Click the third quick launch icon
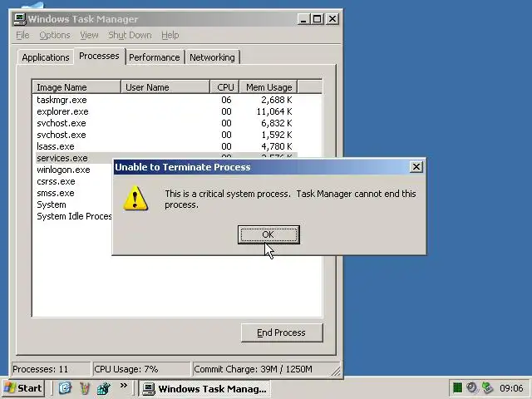532x399 pixels. (103, 388)
